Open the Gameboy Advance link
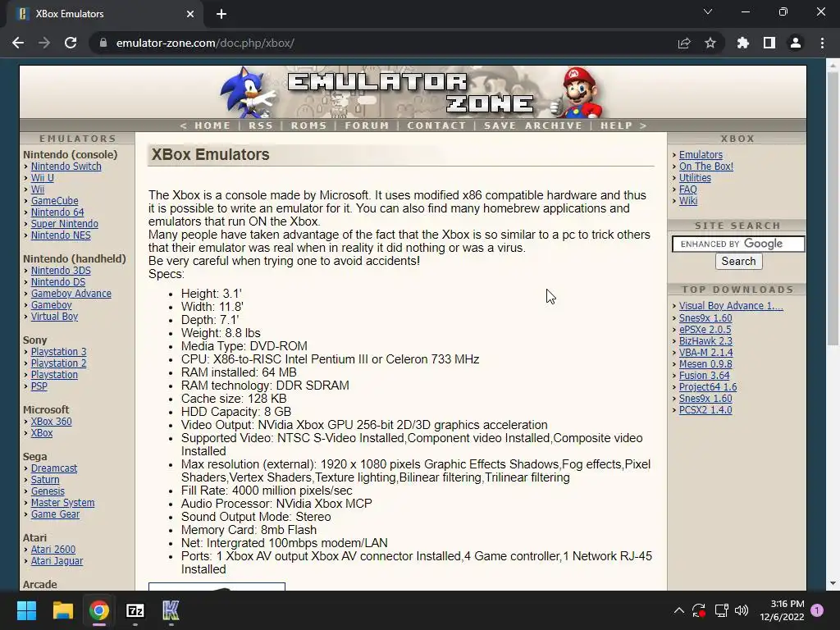Viewport: 840px width, 630px height. [71, 294]
